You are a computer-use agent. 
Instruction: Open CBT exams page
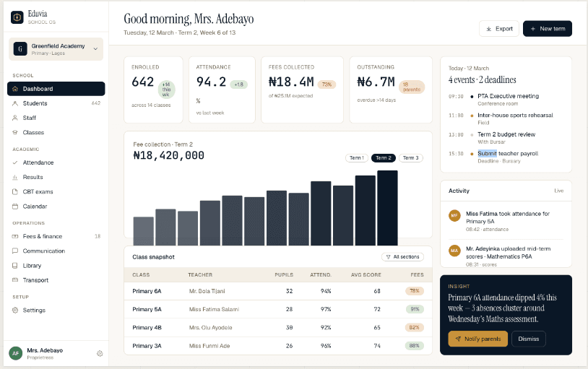pos(56,191)
